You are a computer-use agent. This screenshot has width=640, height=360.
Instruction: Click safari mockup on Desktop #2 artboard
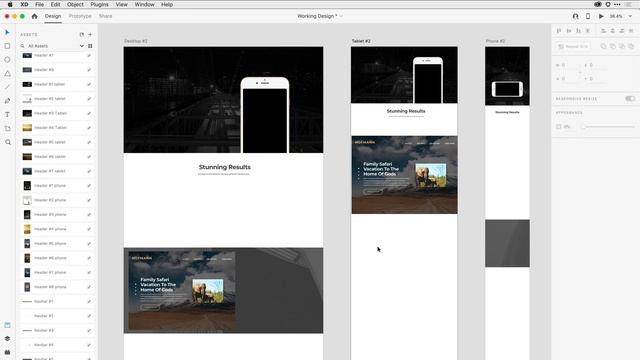click(x=182, y=291)
